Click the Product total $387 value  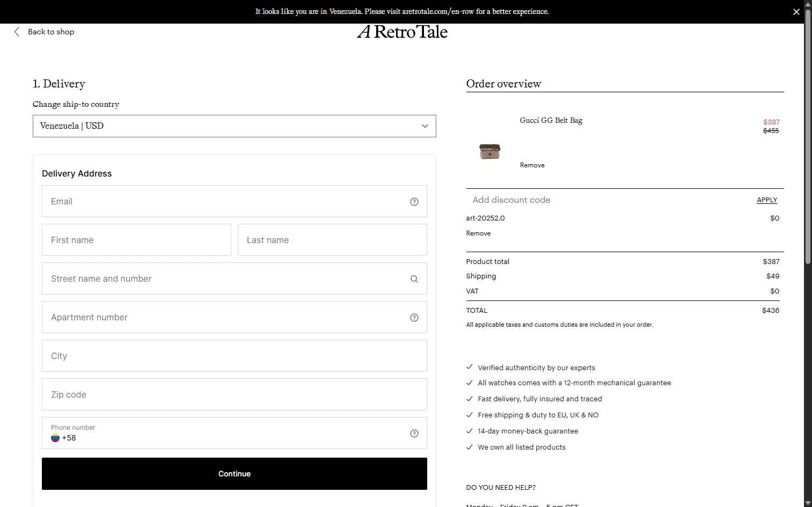point(771,261)
